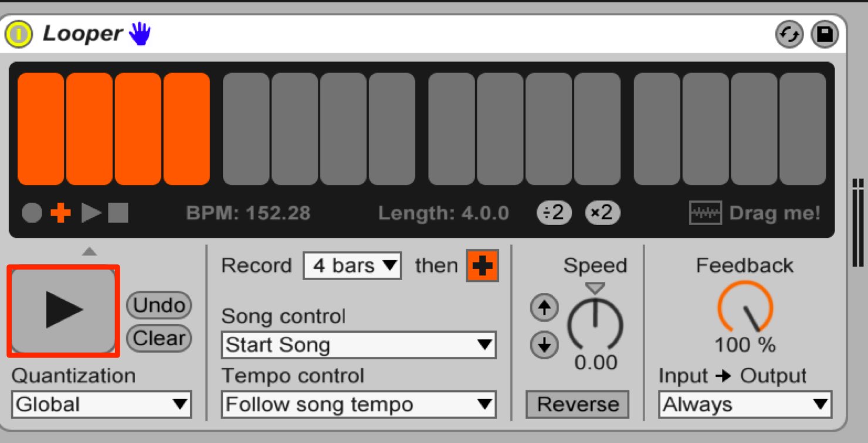Click the speed down arrow button
This screenshot has width=868, height=443.
tap(544, 345)
